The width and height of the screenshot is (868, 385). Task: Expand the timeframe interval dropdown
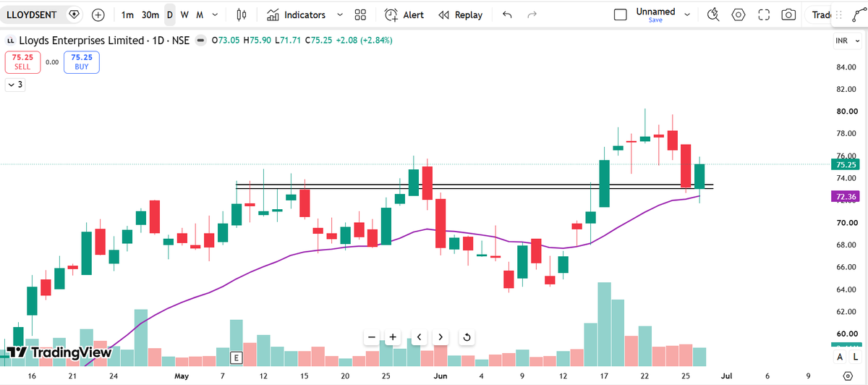coord(214,14)
